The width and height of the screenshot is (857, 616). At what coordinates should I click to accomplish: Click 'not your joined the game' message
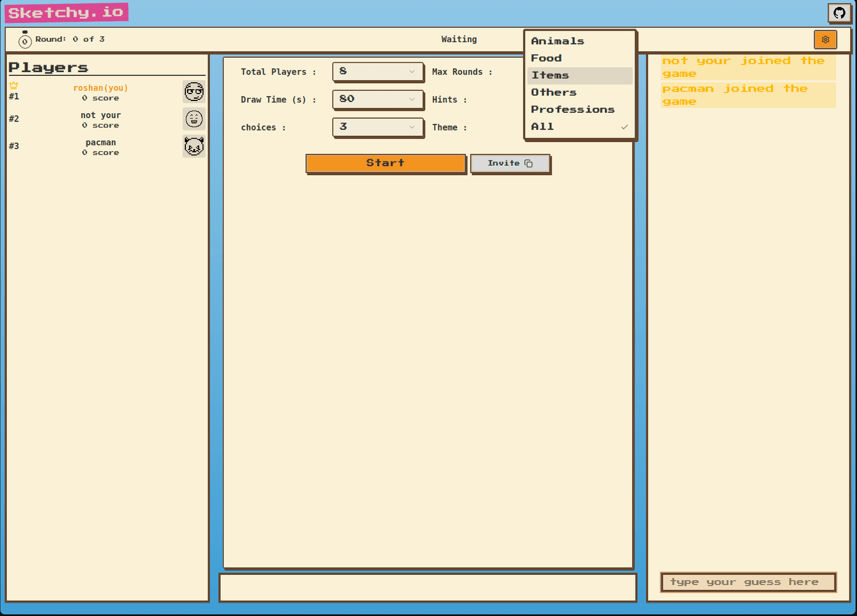pyautogui.click(x=748, y=67)
